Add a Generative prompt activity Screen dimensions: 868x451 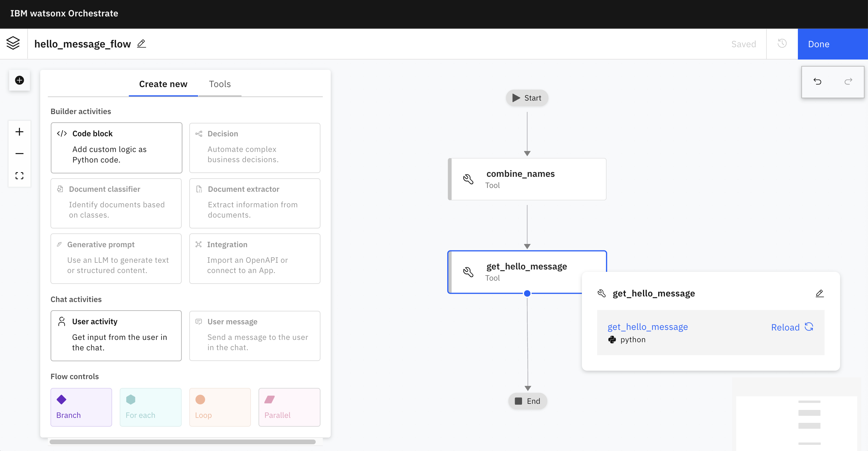pyautogui.click(x=116, y=258)
